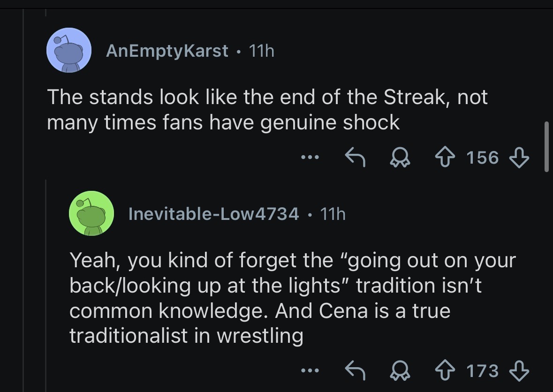Click the 156 vote count
This screenshot has height=392, width=553.
[483, 158]
